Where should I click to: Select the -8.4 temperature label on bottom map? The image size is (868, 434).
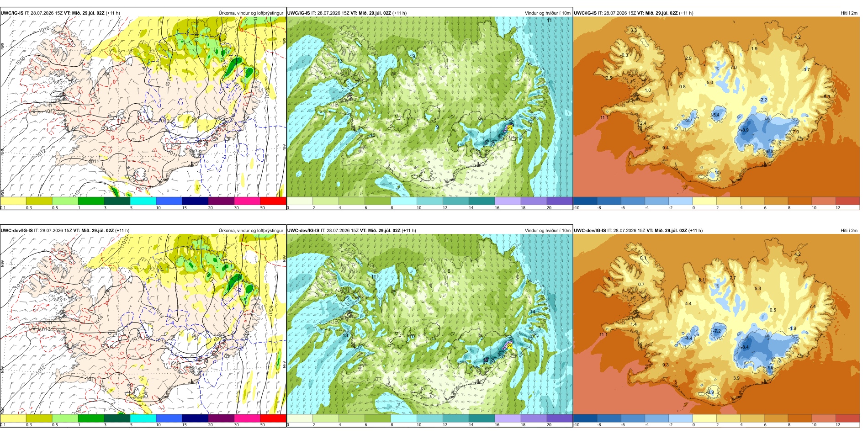tap(744, 347)
